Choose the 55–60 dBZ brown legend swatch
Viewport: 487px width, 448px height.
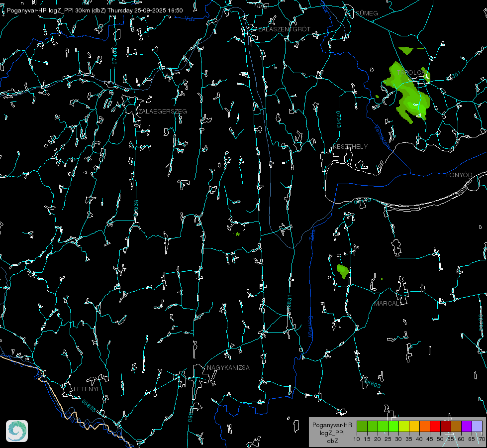tap(456, 426)
